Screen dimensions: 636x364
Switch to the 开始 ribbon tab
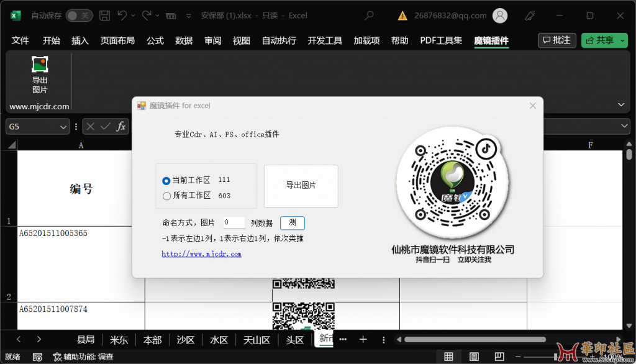coord(51,40)
